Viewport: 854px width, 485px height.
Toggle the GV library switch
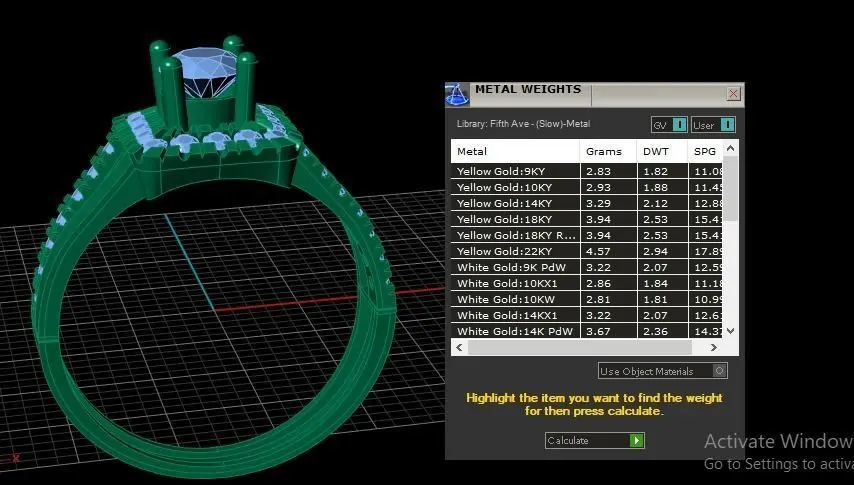(x=669, y=125)
